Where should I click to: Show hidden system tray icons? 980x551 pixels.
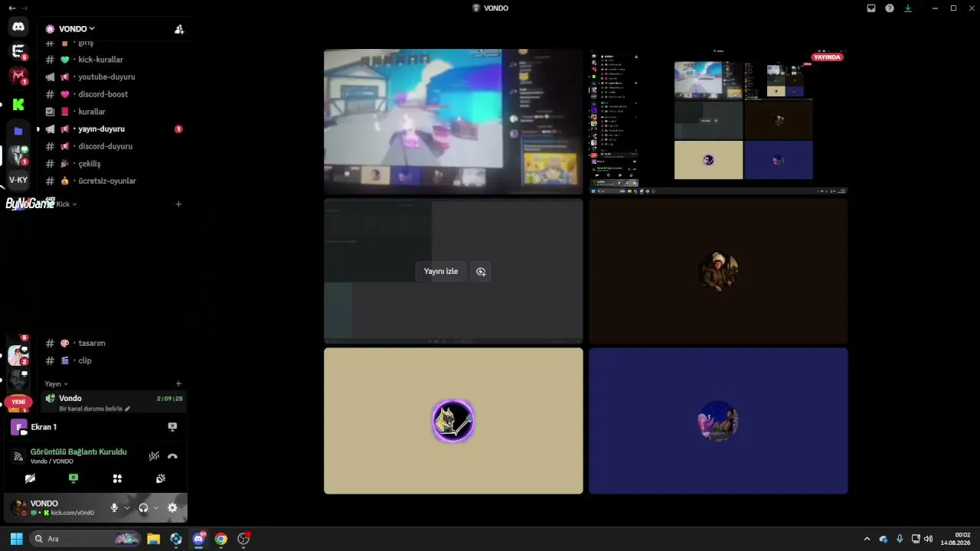(867, 539)
